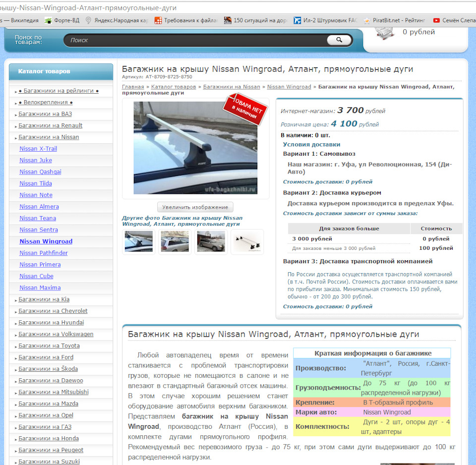Collapse Багажники на Nissan sidebar category
The height and width of the screenshot is (465, 476).
point(49,137)
